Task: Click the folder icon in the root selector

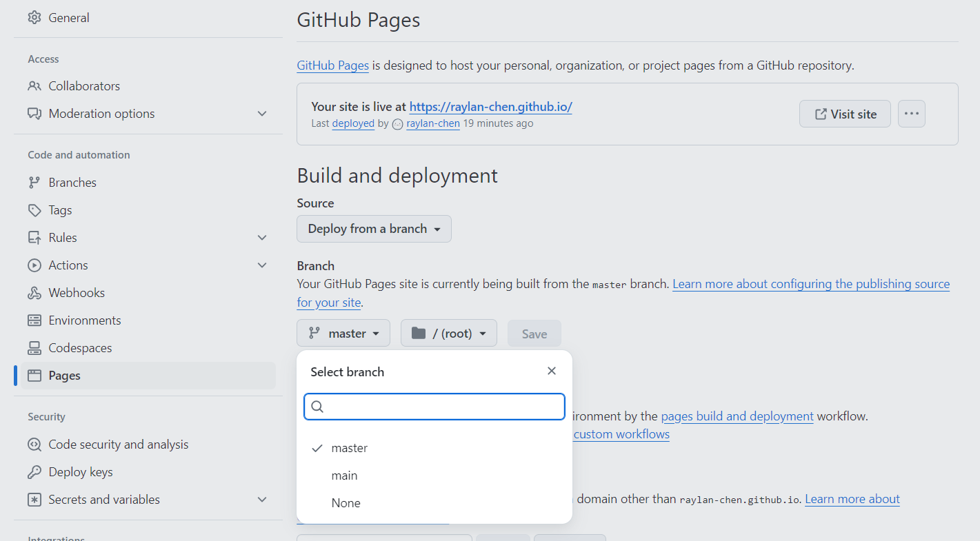Action: [x=418, y=334]
